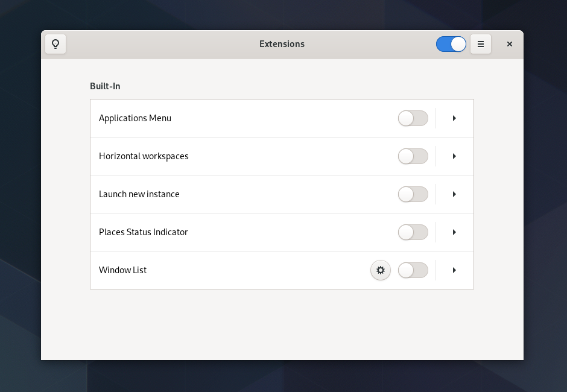This screenshot has width=567, height=392.
Task: Enable the Window List extension
Action: (x=413, y=270)
